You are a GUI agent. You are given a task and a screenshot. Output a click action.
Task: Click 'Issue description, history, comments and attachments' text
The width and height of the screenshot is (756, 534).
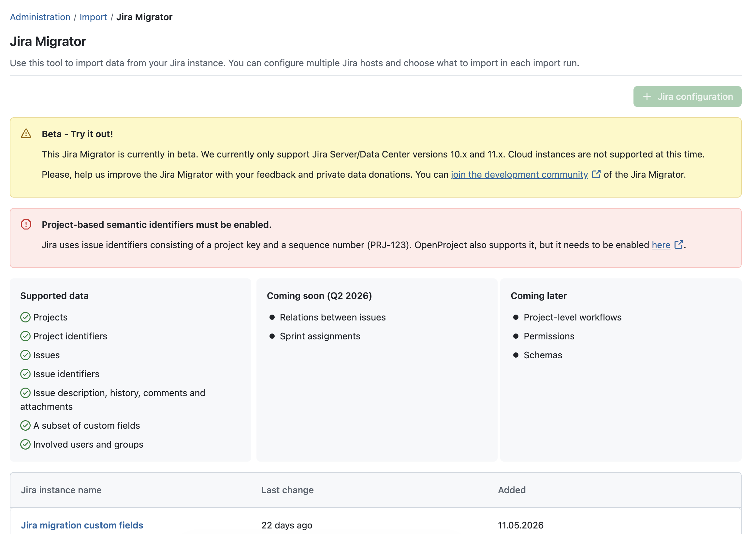click(x=113, y=400)
